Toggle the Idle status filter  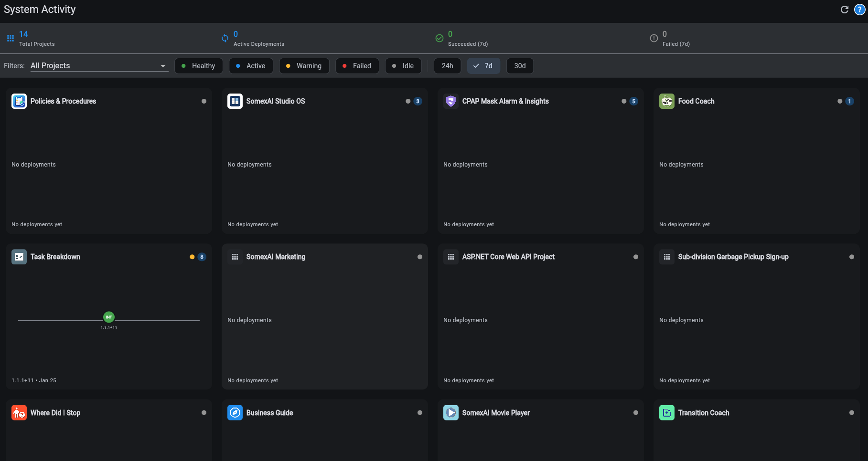pos(403,66)
